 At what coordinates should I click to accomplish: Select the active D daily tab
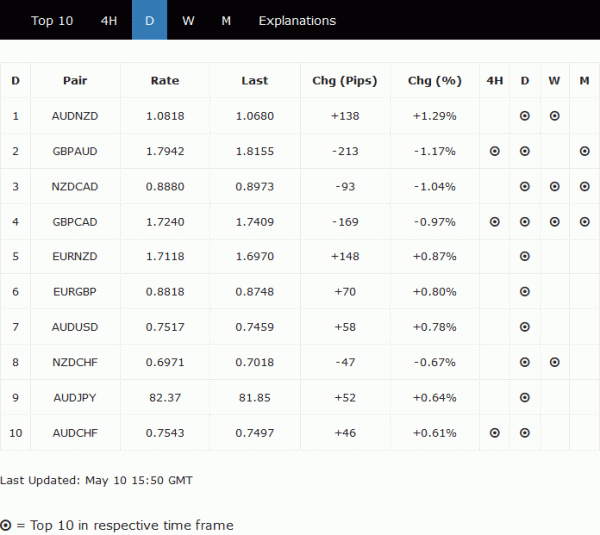(150, 20)
